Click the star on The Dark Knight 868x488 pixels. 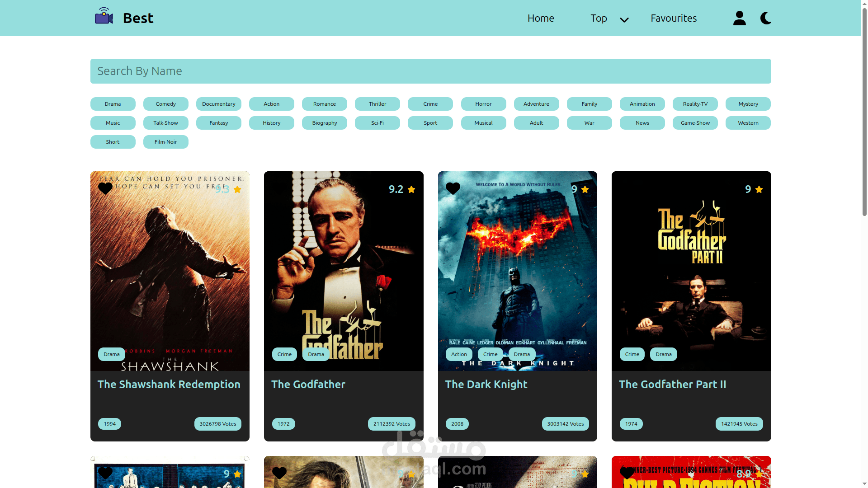[585, 189]
